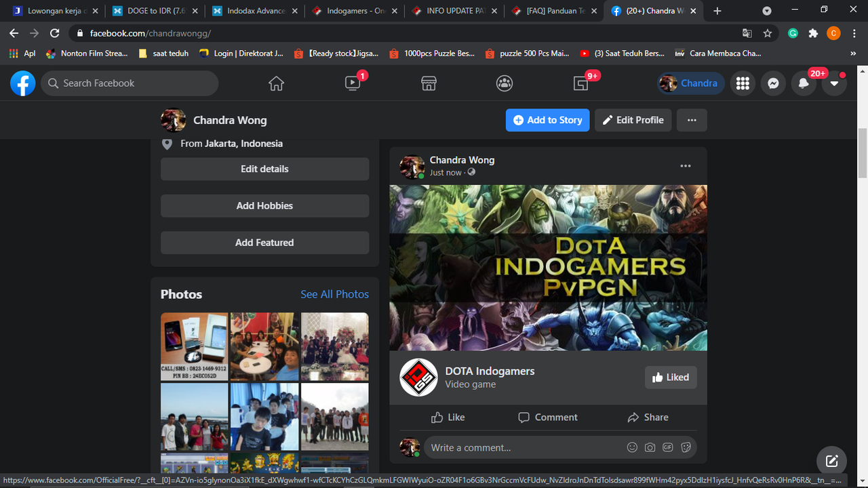Open the post options three-dots menu
868x488 pixels.
(x=686, y=166)
